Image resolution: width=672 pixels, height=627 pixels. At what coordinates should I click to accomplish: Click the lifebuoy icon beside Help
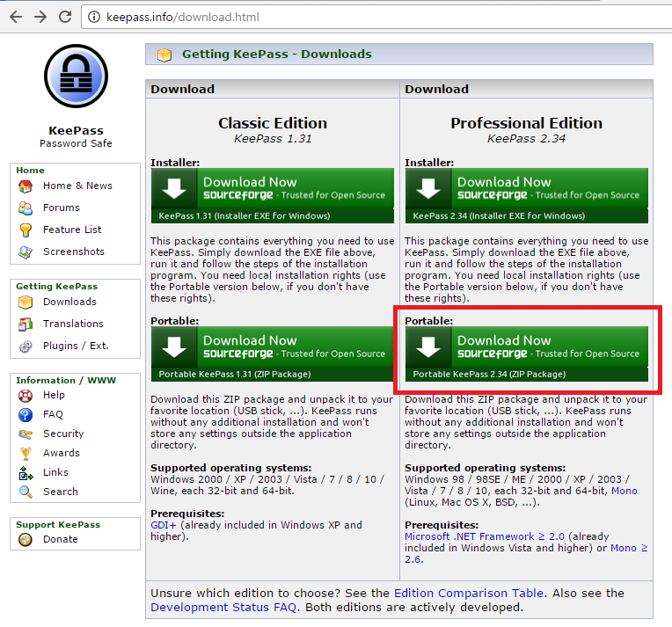pyautogui.click(x=26, y=395)
